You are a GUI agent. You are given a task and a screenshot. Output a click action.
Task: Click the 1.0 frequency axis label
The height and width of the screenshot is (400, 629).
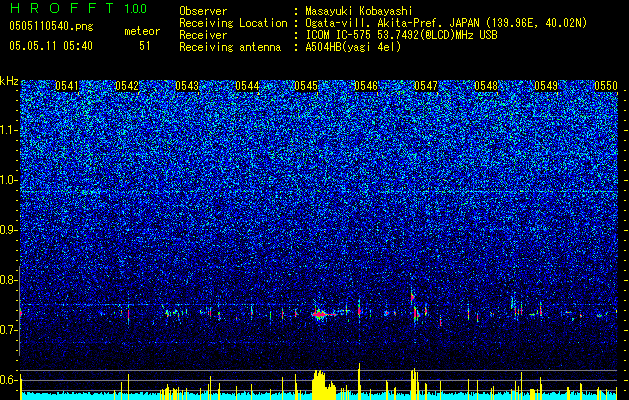[x=9, y=180]
